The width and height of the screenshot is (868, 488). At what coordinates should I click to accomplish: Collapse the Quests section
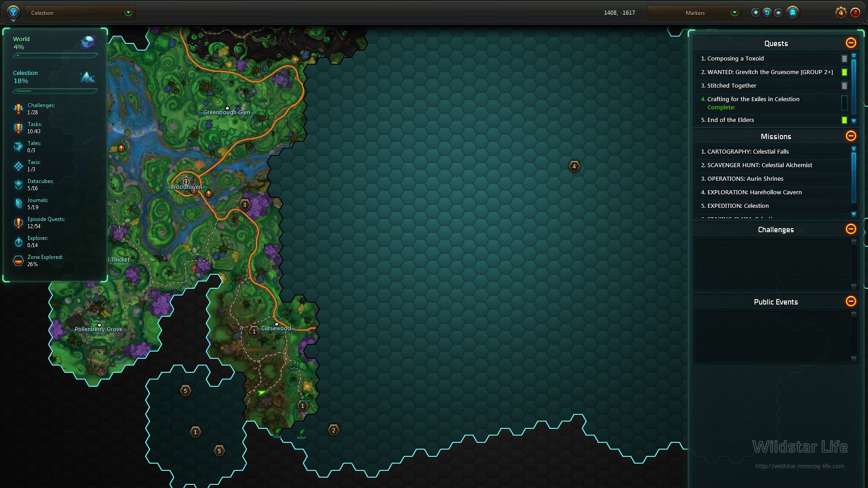point(850,43)
